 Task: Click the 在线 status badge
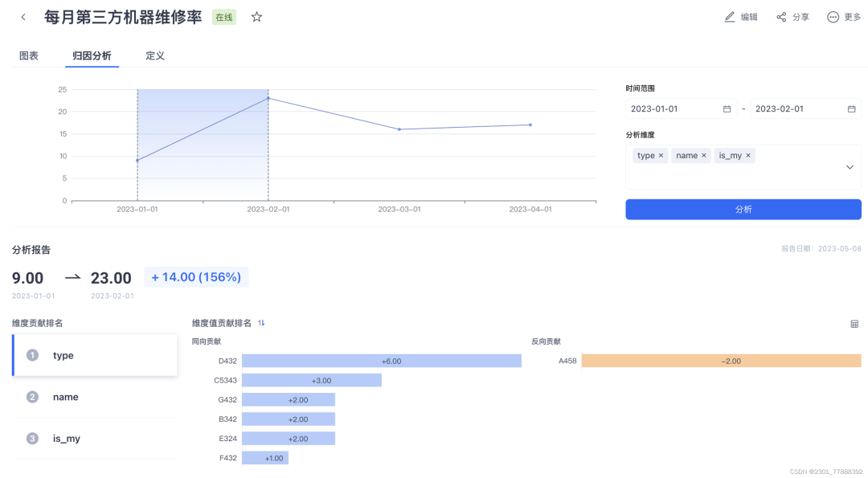tap(224, 17)
